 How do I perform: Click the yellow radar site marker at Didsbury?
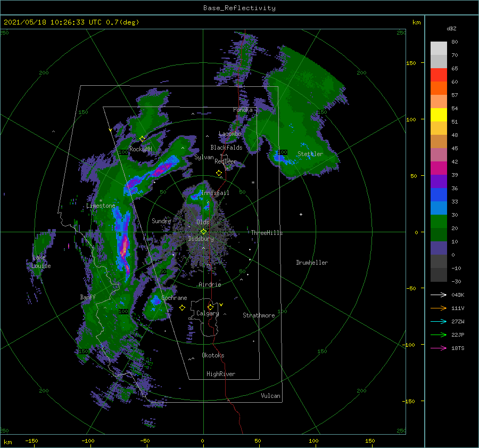tap(203, 232)
